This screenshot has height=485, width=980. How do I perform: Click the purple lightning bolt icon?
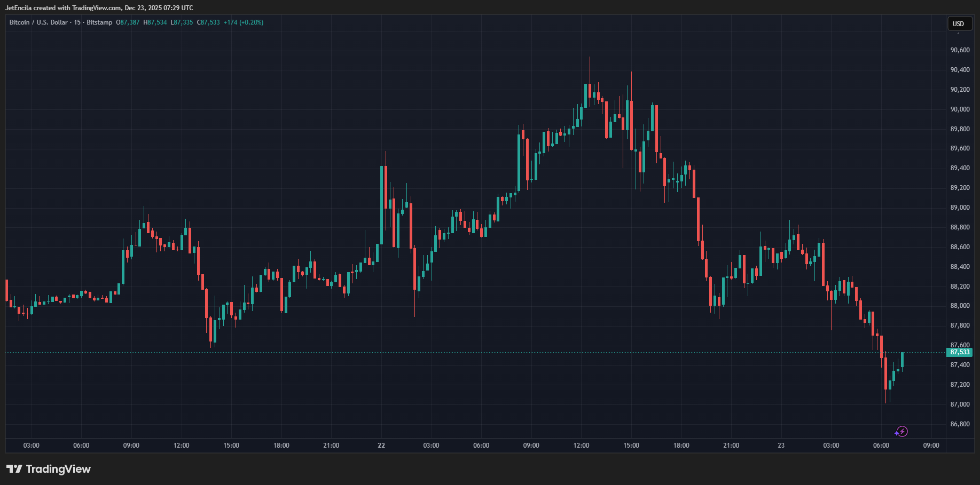(x=901, y=432)
